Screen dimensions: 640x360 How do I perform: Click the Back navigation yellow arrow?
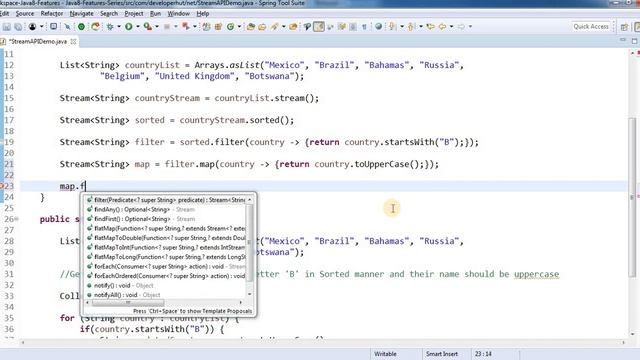(x=442, y=27)
